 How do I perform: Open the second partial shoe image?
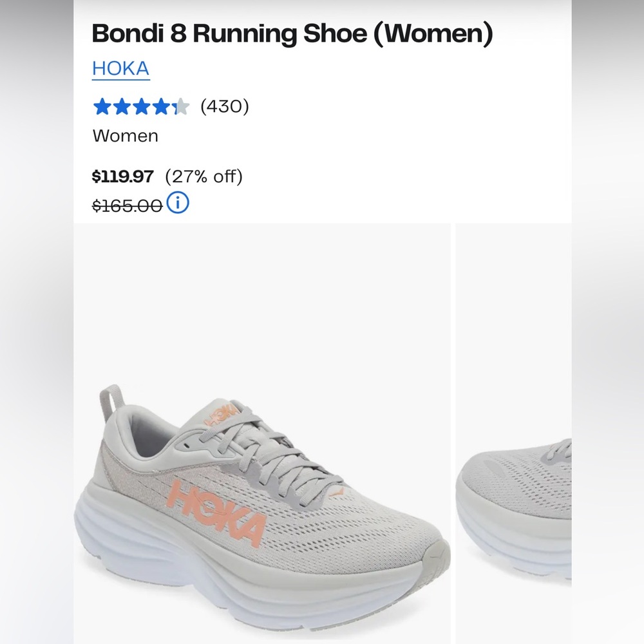pos(547,451)
